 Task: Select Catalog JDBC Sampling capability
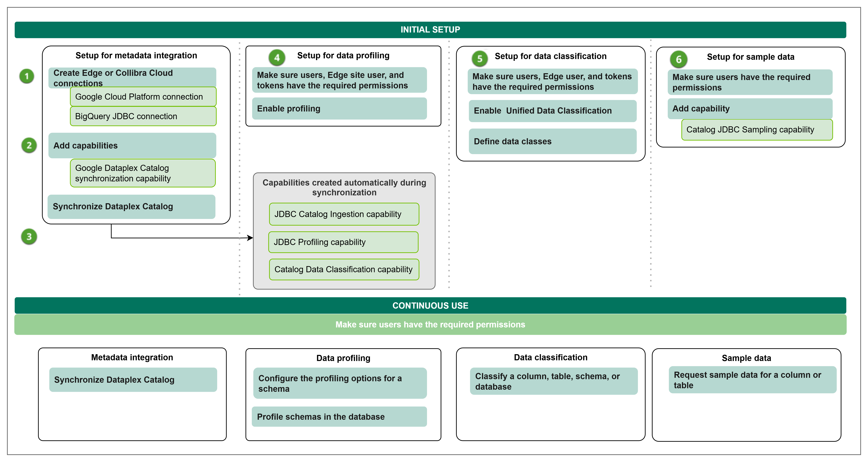click(757, 130)
